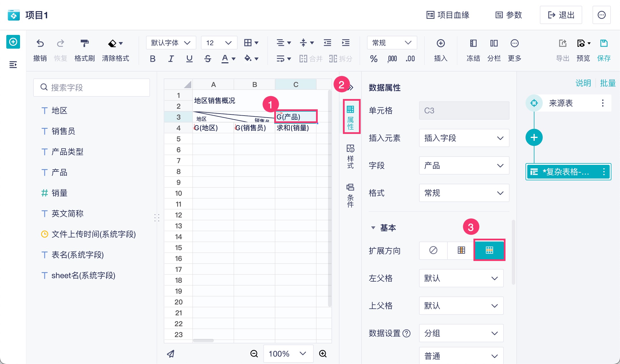Open the 说明 link
The width and height of the screenshot is (620, 364).
(583, 83)
